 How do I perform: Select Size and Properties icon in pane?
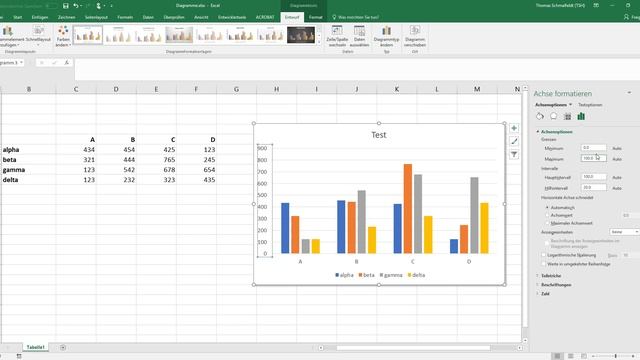pos(567,116)
